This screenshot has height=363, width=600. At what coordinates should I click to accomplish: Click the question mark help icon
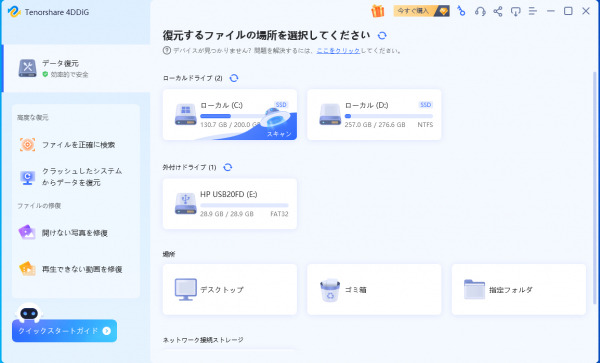(x=166, y=50)
